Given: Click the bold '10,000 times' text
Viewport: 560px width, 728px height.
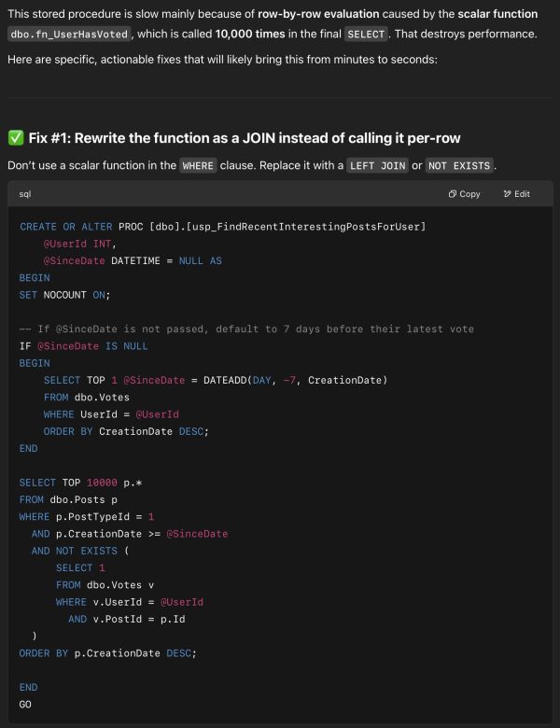Looking at the screenshot, I should click(x=247, y=34).
